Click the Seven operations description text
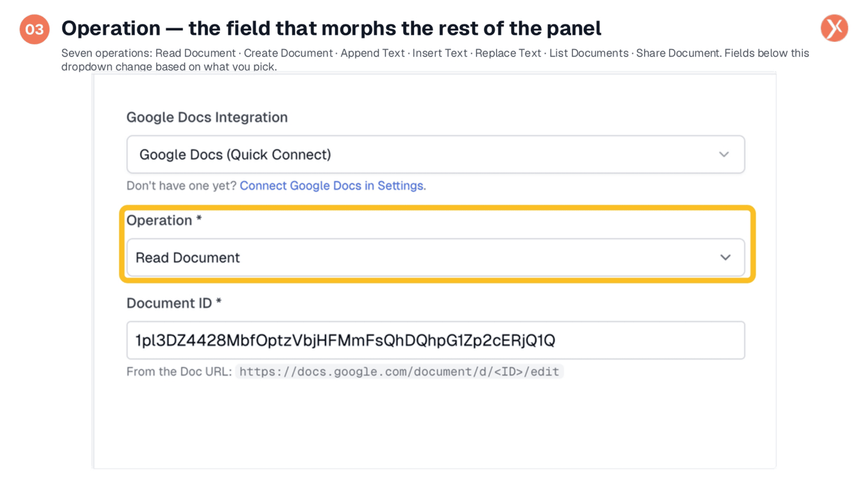This screenshot has width=868, height=488. pyautogui.click(x=435, y=60)
